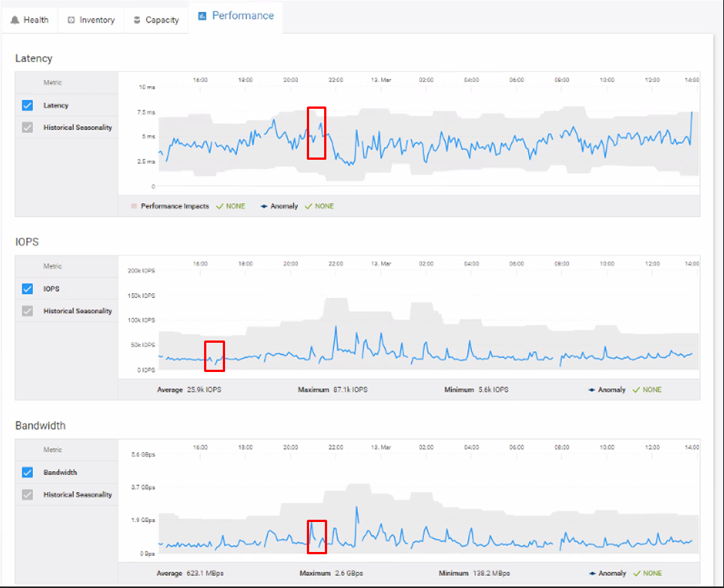Enable Historical Seasonality for Latency
Image resolution: width=724 pixels, height=588 pixels.
[27, 127]
